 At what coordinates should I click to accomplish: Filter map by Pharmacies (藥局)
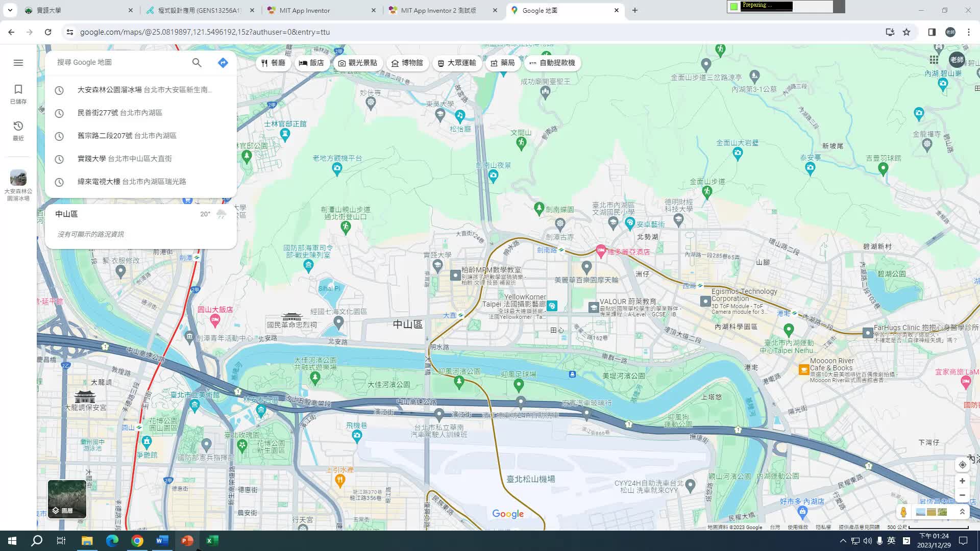(x=503, y=63)
